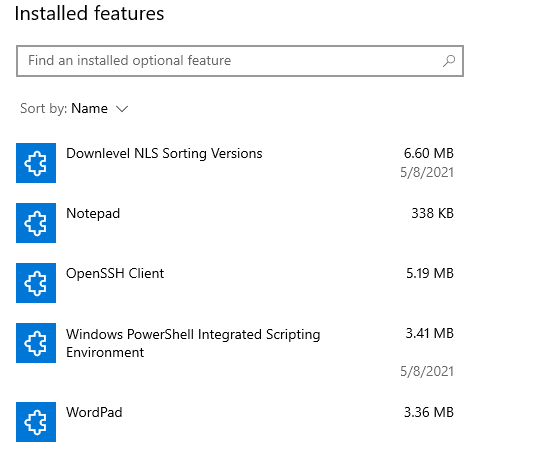This screenshot has width=542, height=467.
Task: Select the Notepad feature name
Action: pyautogui.click(x=93, y=214)
